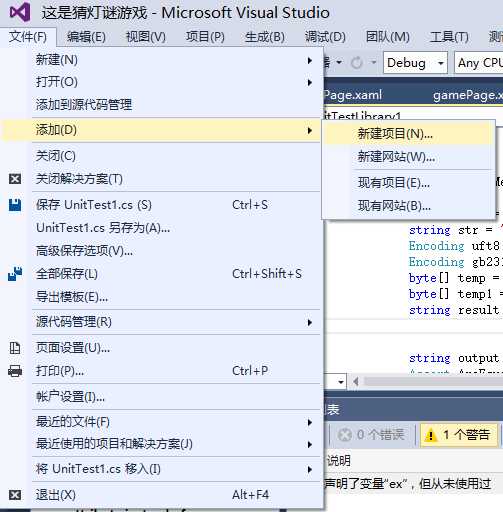
Task: Click the red error circle icon
Action: tap(345, 435)
